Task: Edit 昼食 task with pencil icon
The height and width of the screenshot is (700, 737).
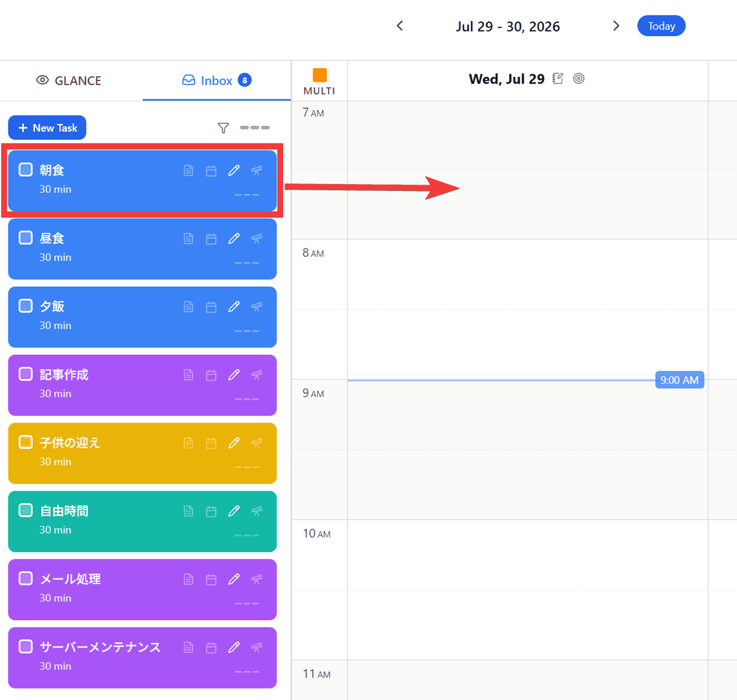Action: tap(234, 239)
